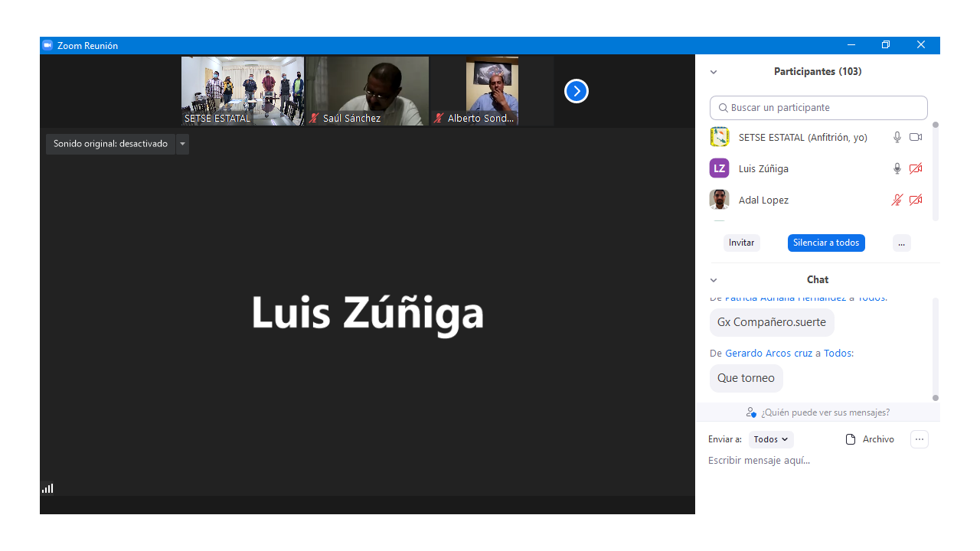
Task: Click Adal Lopez profile photo
Action: (719, 200)
